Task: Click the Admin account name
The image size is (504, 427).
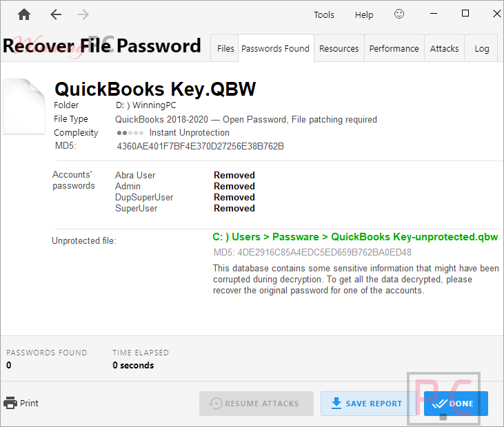Action: (128, 186)
